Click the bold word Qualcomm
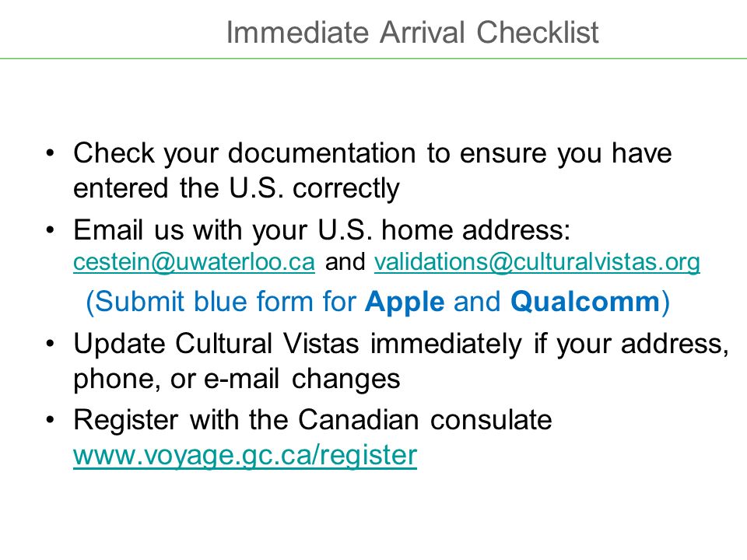747x560 pixels. (x=585, y=302)
